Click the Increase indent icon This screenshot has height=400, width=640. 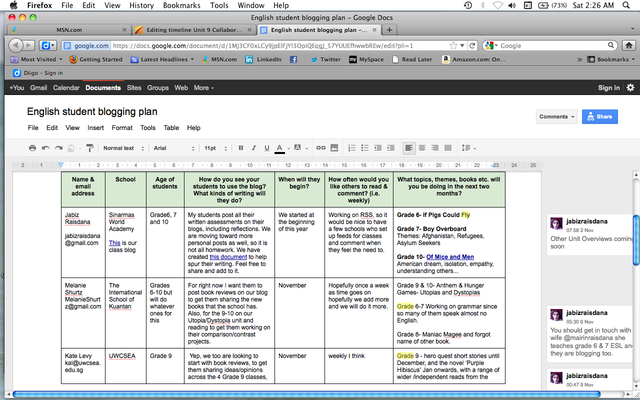391,148
